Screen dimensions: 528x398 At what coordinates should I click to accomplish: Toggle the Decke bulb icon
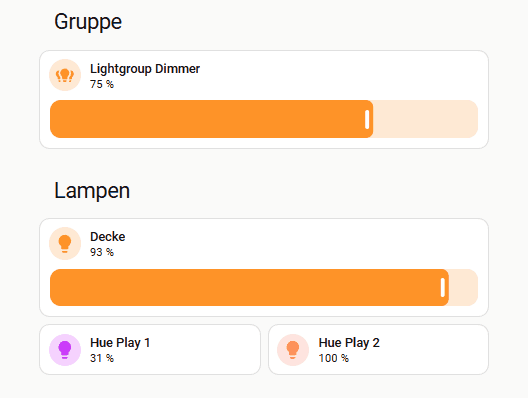click(65, 243)
